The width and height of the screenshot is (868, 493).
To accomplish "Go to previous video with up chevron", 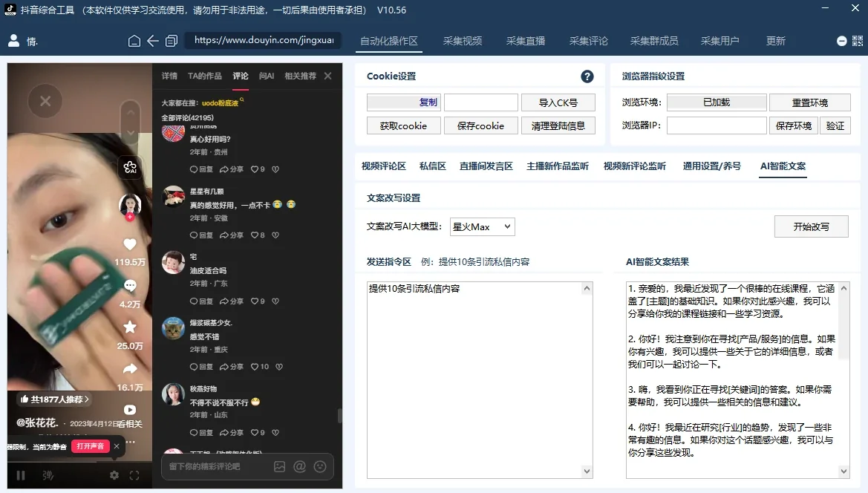I will (x=130, y=112).
